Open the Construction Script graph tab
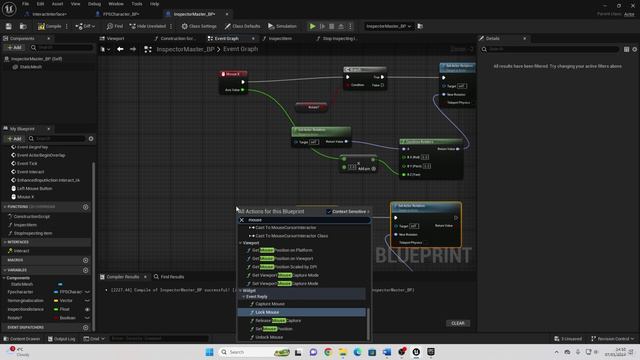Viewport: 640px width, 360px height. 175,38
